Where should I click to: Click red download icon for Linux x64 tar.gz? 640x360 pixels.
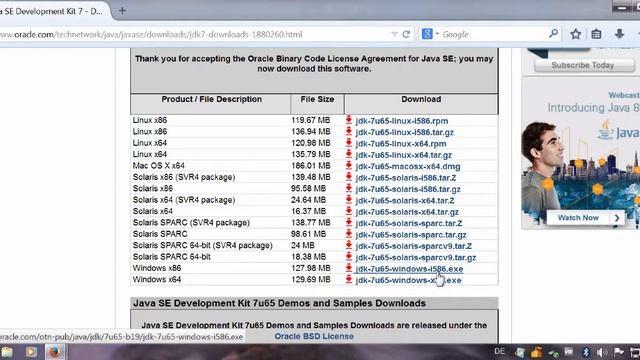(x=349, y=154)
